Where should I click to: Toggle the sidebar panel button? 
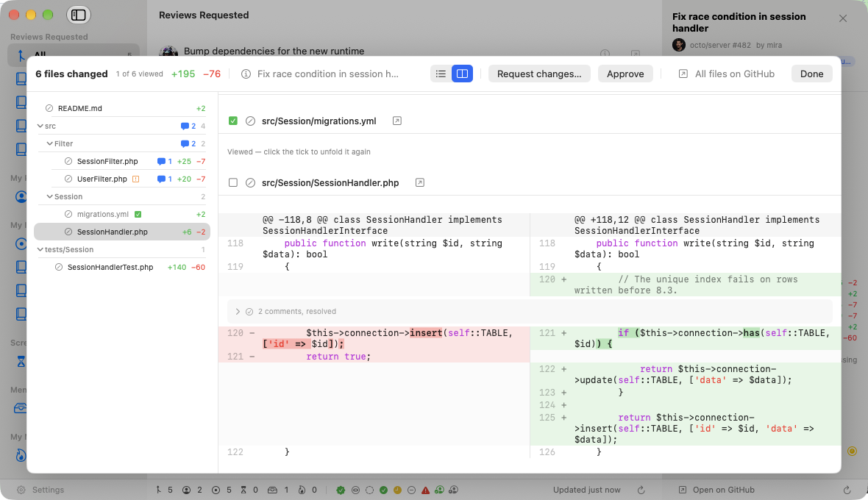coord(79,15)
